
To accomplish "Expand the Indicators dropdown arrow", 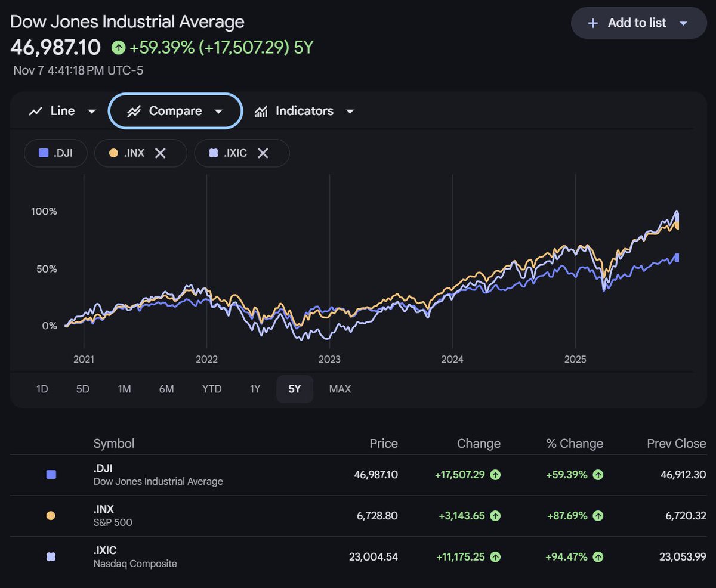I will [350, 112].
